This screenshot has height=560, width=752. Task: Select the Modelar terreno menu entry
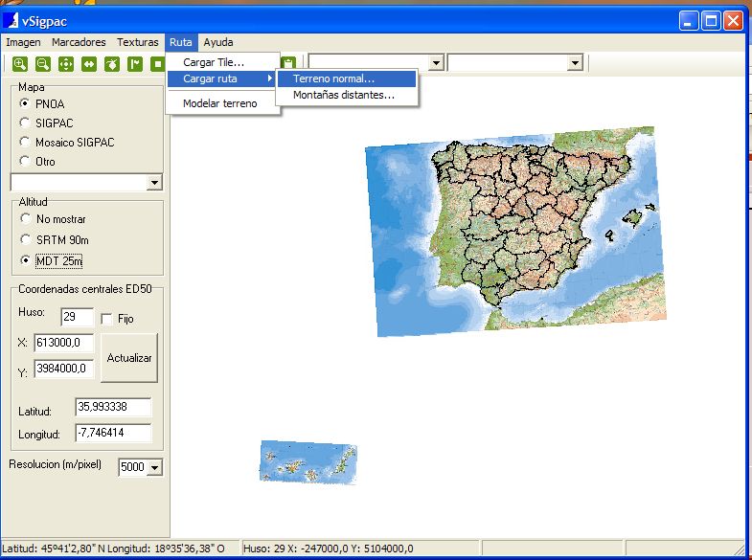coord(219,103)
